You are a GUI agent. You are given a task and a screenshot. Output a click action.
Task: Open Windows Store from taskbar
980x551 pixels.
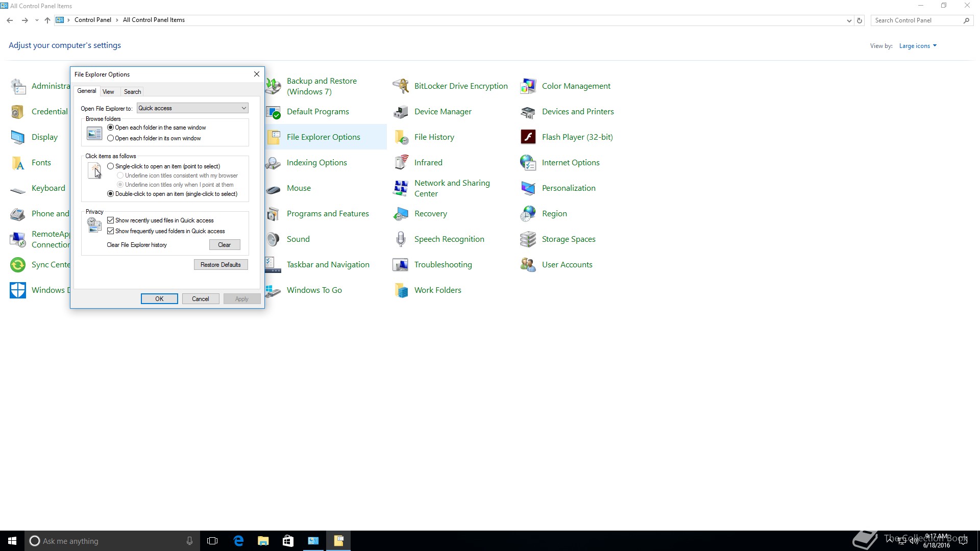coord(288,541)
